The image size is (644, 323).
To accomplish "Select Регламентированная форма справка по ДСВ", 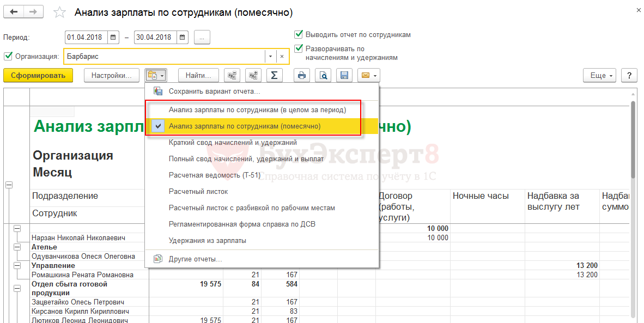I will click(262, 224).
